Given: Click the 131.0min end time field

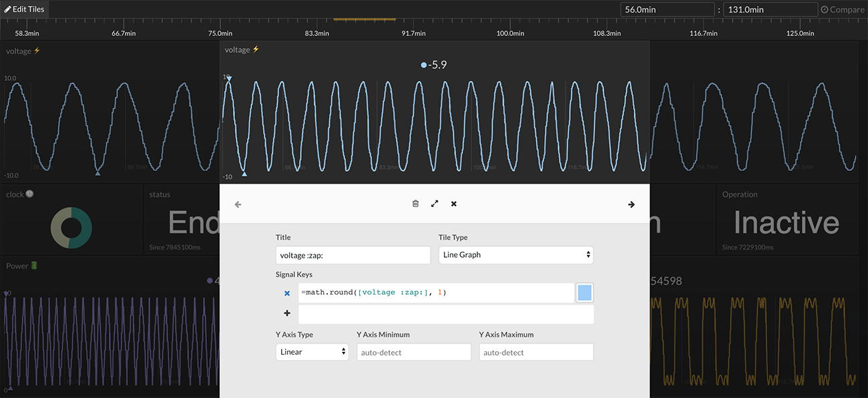Looking at the screenshot, I should click(770, 9).
